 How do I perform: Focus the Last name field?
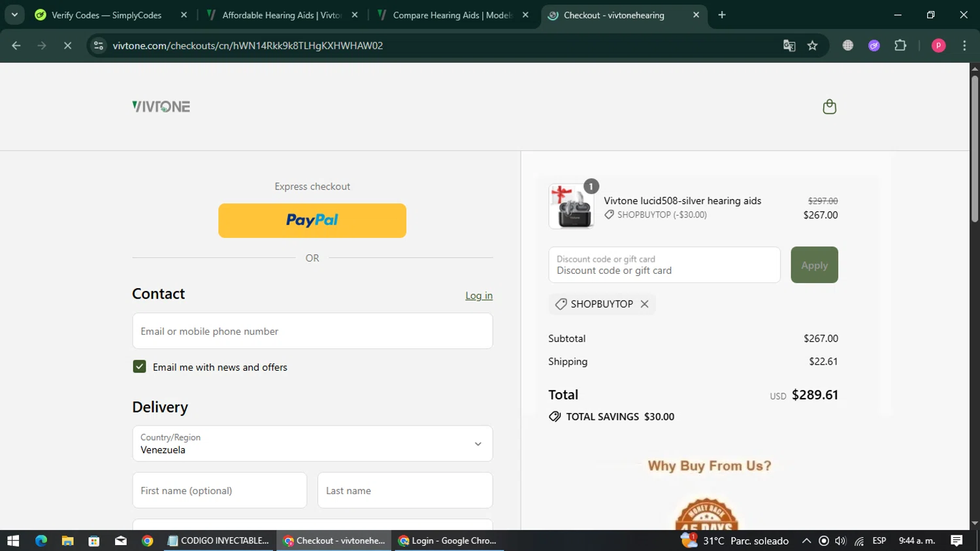405,490
